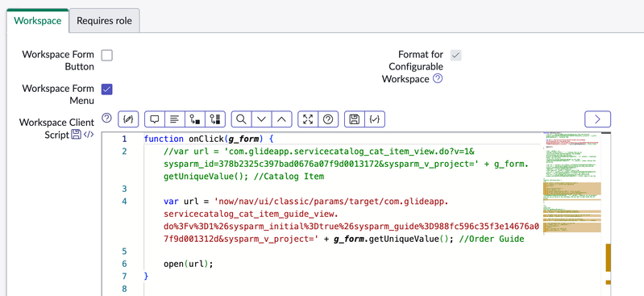Image resolution: width=644 pixels, height=296 pixels.
Task: Find previous match with up chevron
Action: [282, 119]
